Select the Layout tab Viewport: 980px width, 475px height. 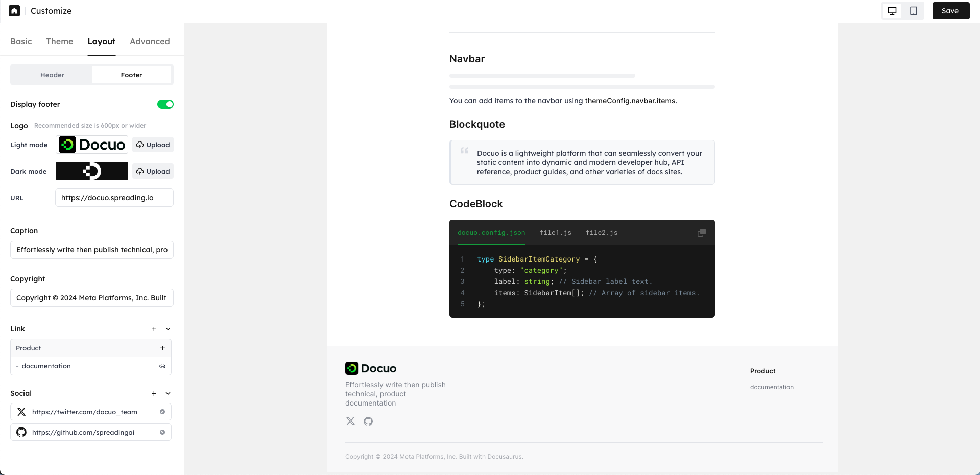click(x=101, y=41)
